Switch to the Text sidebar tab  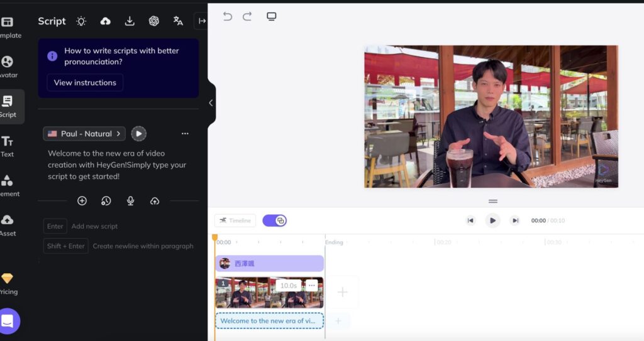pos(8,146)
